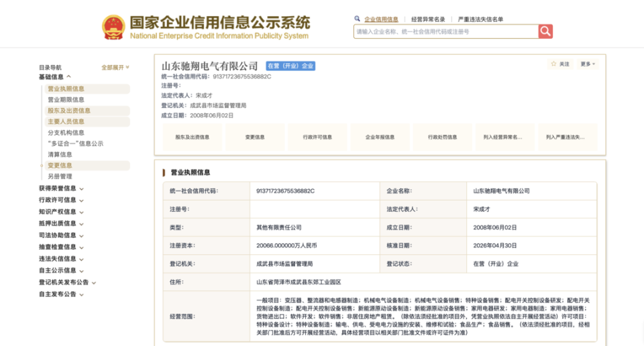The height and width of the screenshot is (346, 644).
Task: Click the 股东及出资信息 shortcut card
Action: [193, 137]
